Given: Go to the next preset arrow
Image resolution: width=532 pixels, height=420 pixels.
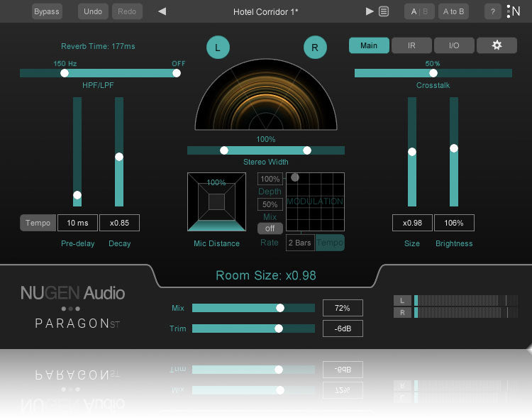Looking at the screenshot, I should tap(370, 11).
